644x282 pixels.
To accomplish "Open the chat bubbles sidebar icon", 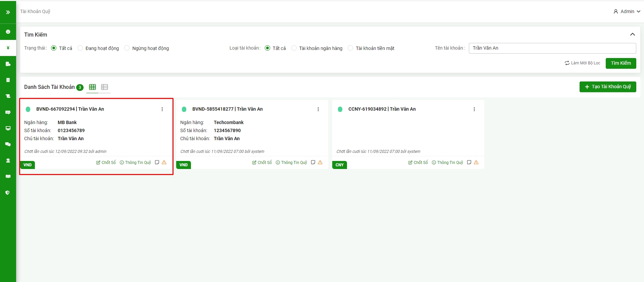I will pos(8,145).
